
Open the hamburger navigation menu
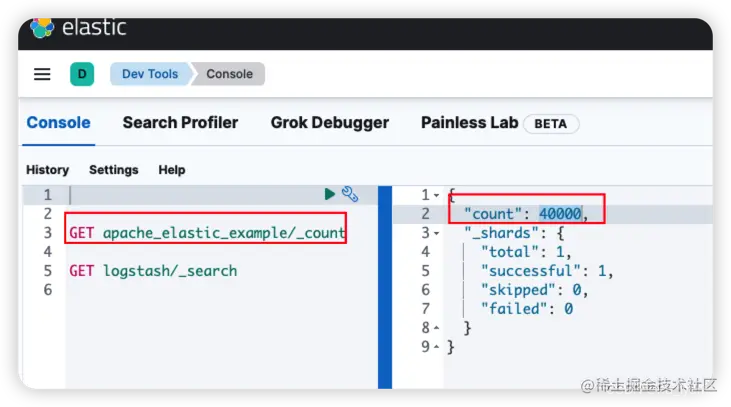point(42,74)
